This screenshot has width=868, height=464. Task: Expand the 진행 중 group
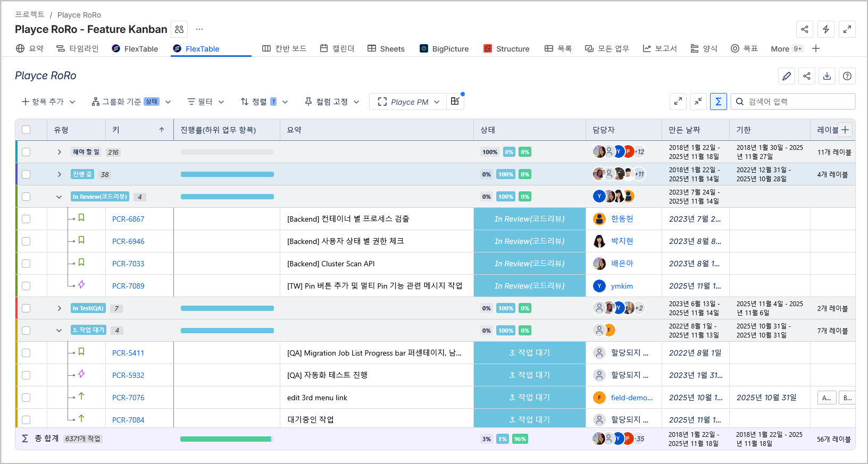(59, 174)
